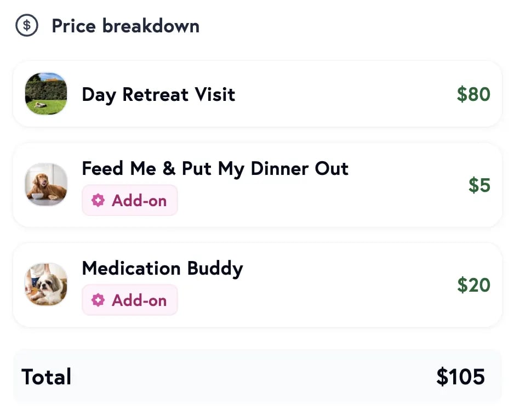Select the Feed Me & Put My Dinner Out row
This screenshot has width=514, height=420.
258,184
